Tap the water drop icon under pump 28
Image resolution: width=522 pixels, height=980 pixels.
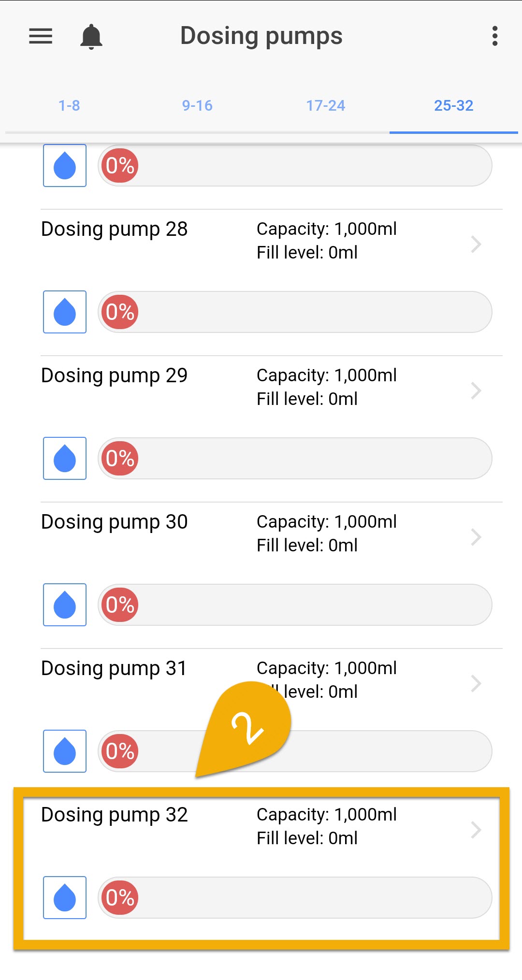pos(65,312)
